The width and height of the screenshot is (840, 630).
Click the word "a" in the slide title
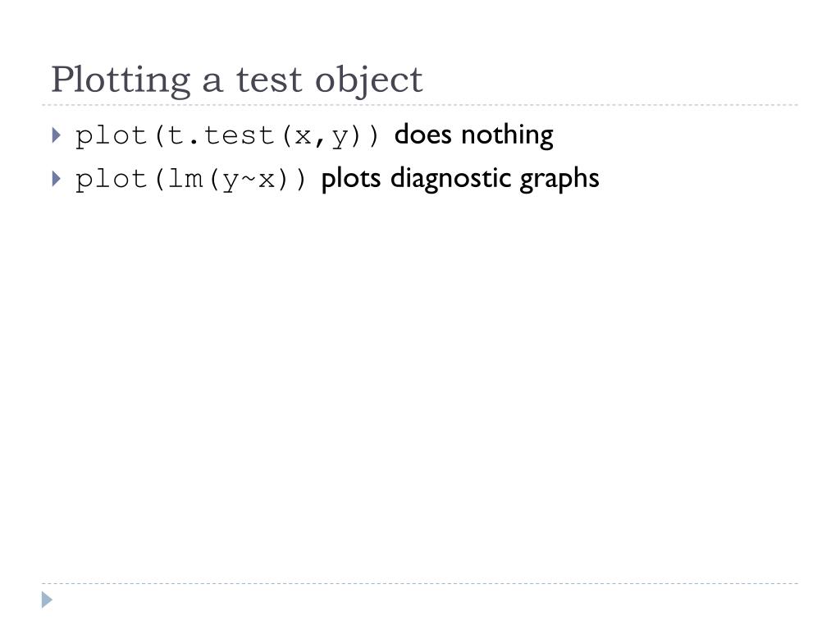(212, 83)
